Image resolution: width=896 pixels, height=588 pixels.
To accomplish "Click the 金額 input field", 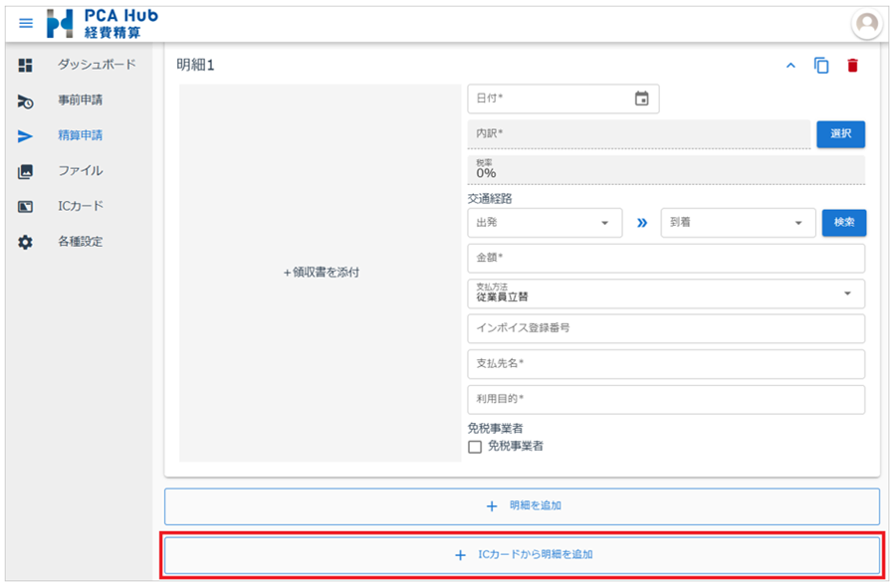I will (x=665, y=258).
